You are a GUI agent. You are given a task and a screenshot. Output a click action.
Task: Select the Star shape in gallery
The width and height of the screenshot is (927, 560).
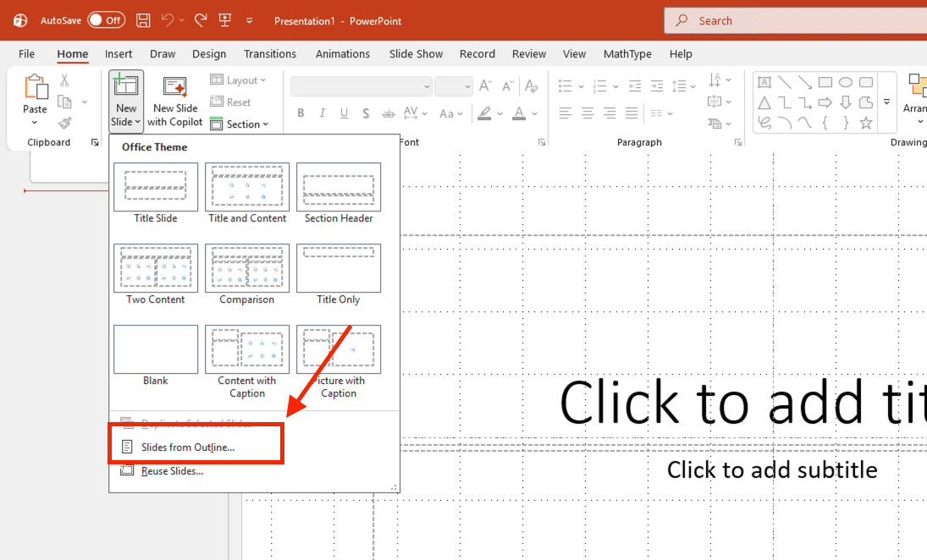(866, 123)
